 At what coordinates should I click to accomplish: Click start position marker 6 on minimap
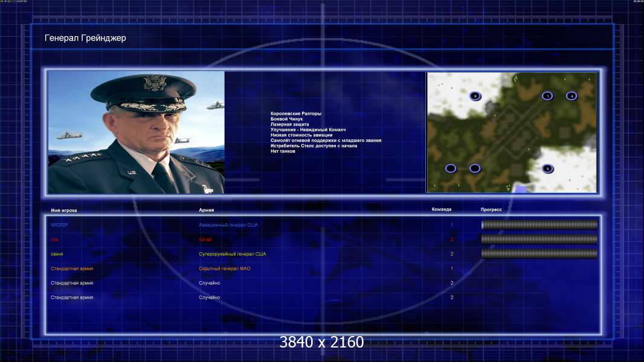coord(475,97)
